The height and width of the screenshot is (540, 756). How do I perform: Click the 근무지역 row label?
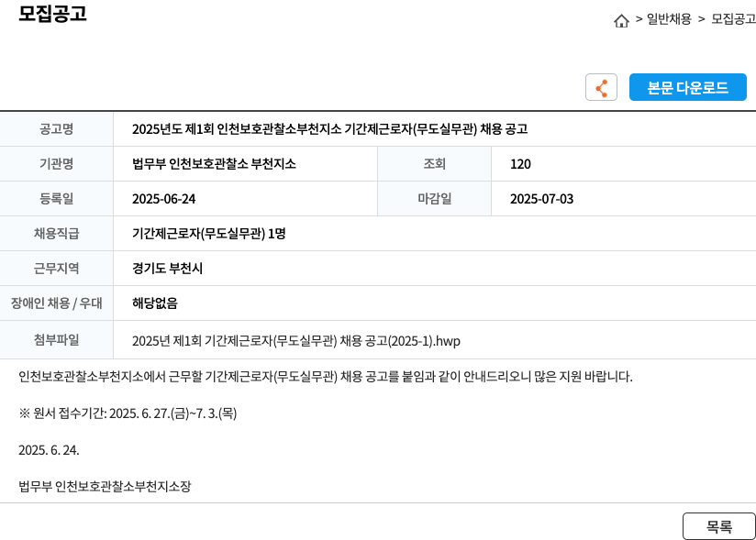click(56, 269)
